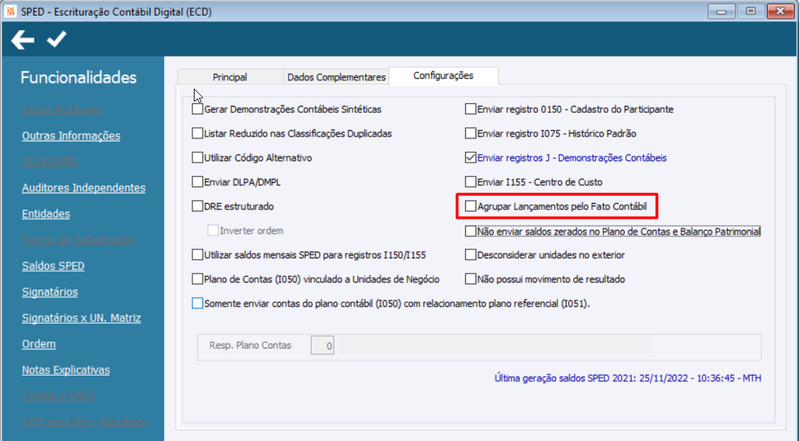The image size is (800, 441).
Task: Uncheck Enviar registros J Demonstrações Contábeis
Action: point(470,158)
